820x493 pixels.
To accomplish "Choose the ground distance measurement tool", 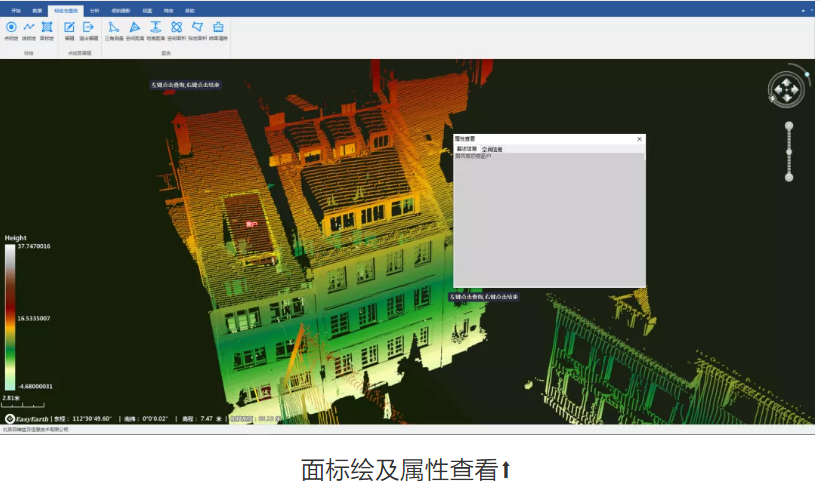I will [155, 28].
